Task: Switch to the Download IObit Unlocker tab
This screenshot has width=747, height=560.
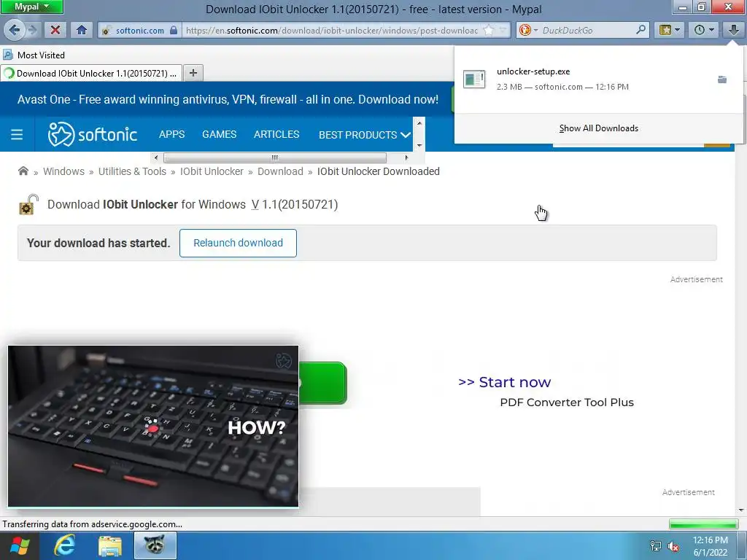Action: (x=91, y=73)
